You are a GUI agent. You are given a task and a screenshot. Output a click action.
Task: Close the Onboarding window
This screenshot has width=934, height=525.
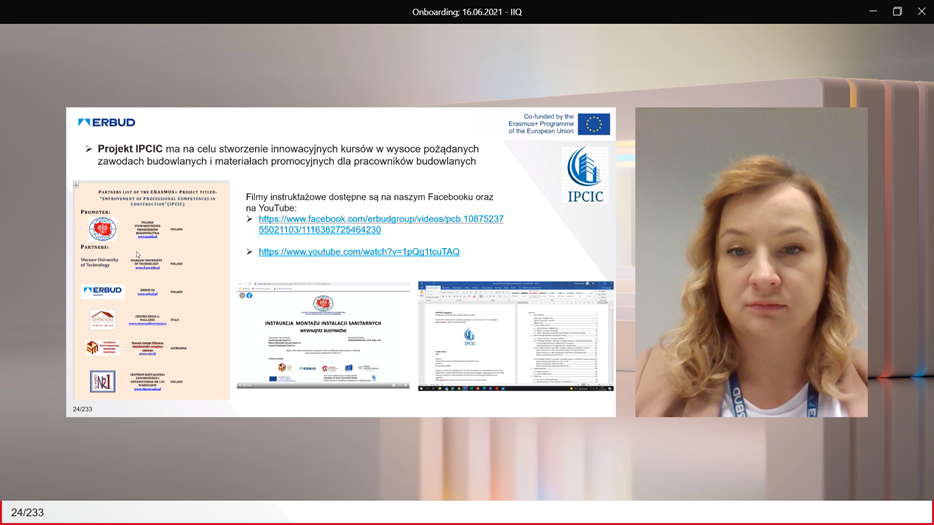click(921, 11)
